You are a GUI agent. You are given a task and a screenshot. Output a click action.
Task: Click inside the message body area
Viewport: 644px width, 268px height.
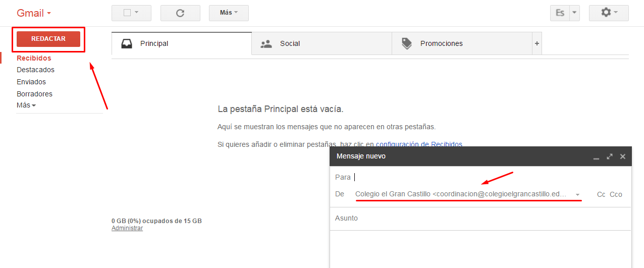click(480, 249)
